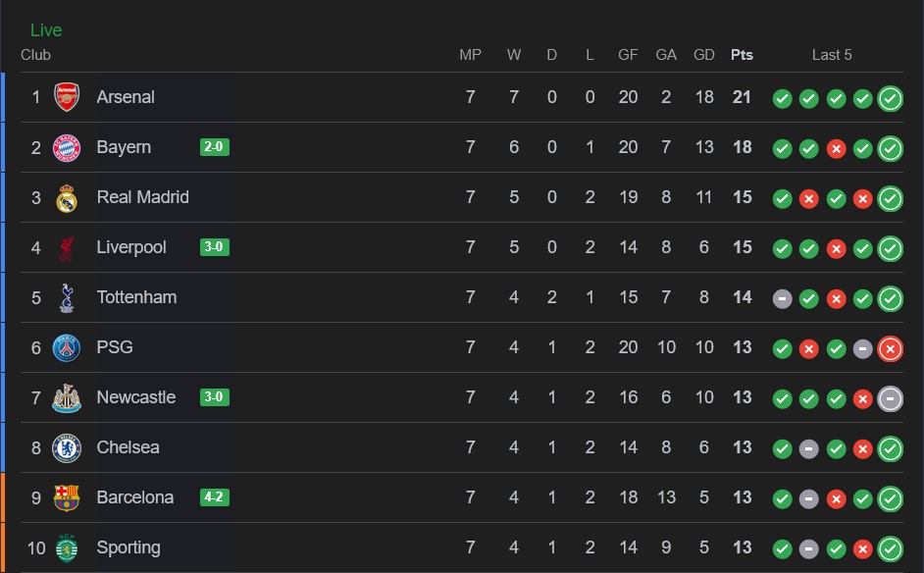Screen dimensions: 924x573
Task: Click Tottenham's oldest draw result icon
Action: click(782, 298)
